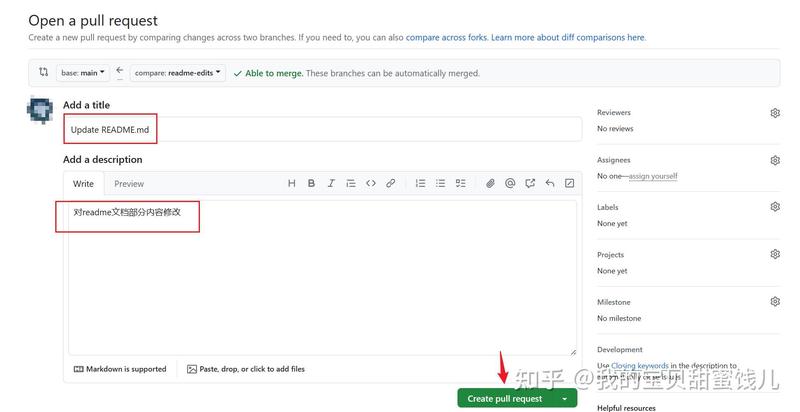The height and width of the screenshot is (412, 800).
Task: Mention a user with the @ icon
Action: [510, 183]
